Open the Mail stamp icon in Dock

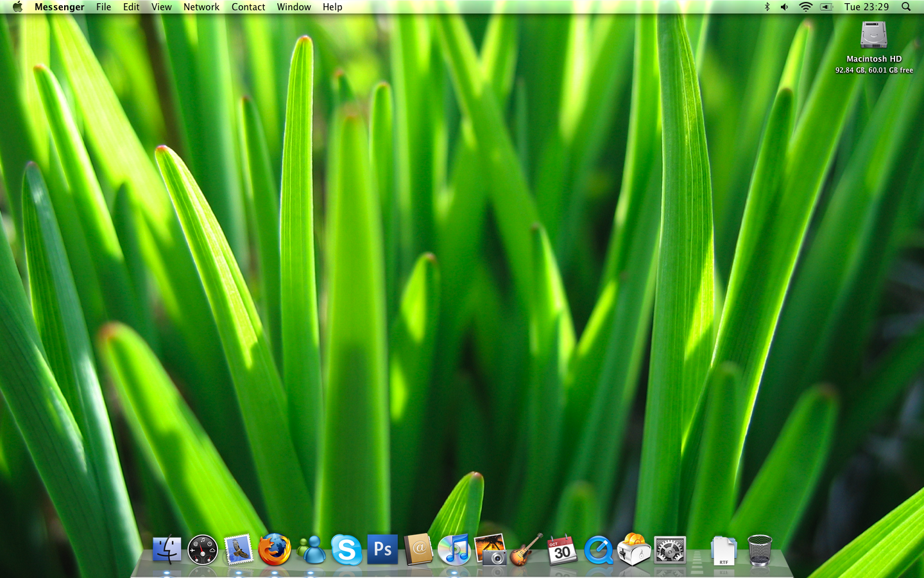[x=239, y=550]
